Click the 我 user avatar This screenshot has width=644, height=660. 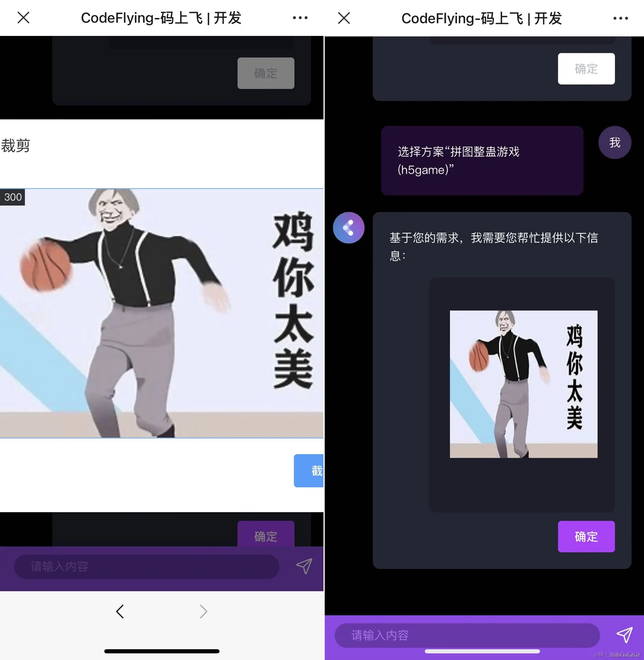[x=615, y=142]
